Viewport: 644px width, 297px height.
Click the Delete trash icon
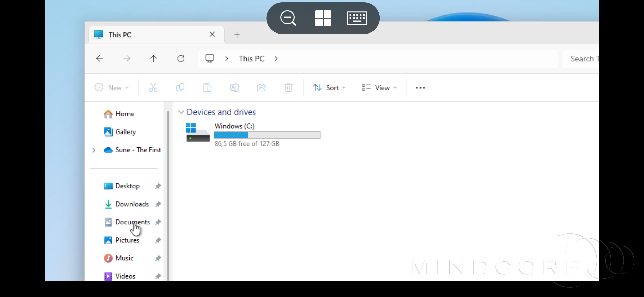(288, 87)
